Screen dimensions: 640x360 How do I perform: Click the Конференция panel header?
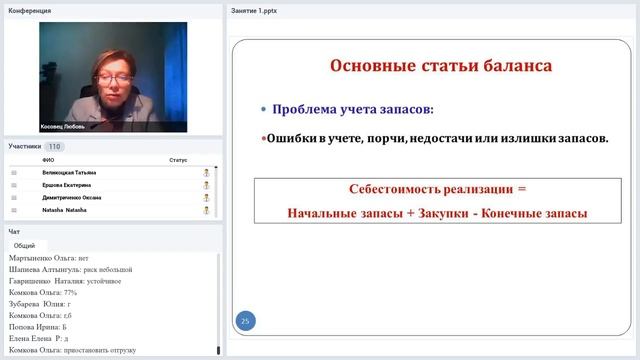click(x=29, y=11)
